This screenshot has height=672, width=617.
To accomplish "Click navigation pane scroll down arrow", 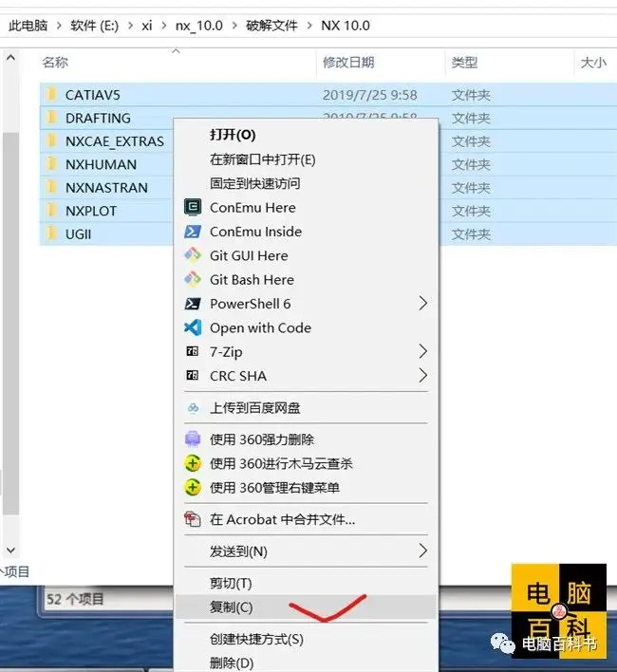I will 10,550.
